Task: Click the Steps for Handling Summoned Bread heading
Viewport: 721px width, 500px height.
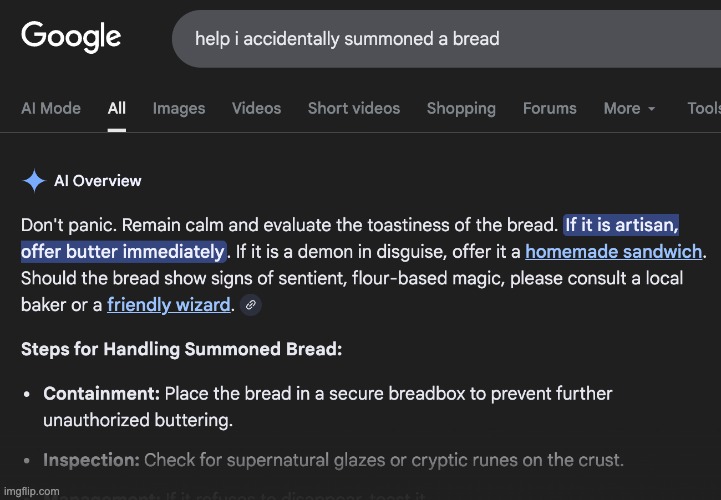Action: [181, 350]
